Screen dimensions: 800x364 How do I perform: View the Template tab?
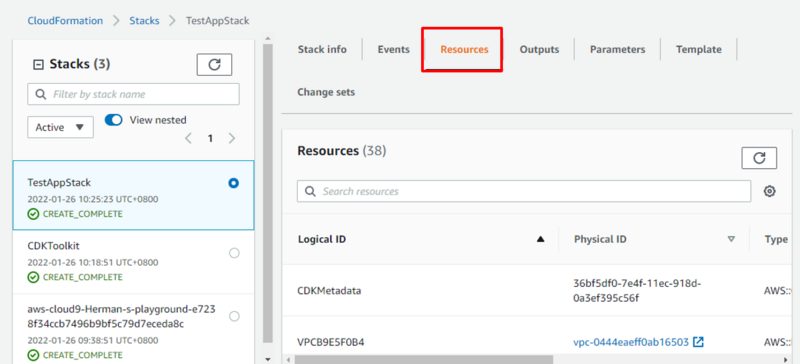698,50
